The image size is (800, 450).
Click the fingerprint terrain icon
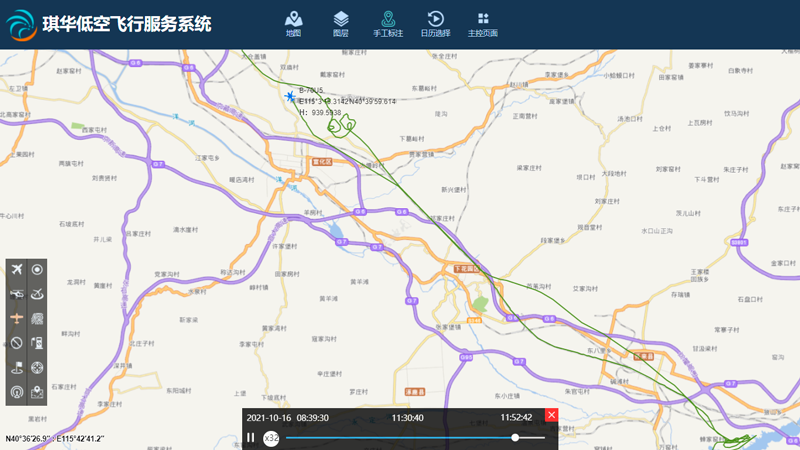(38, 318)
